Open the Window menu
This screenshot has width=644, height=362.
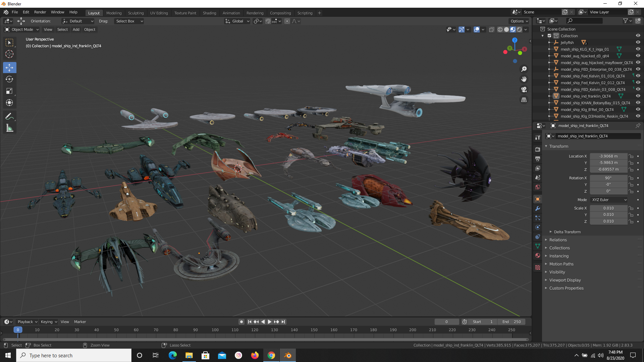tap(57, 12)
